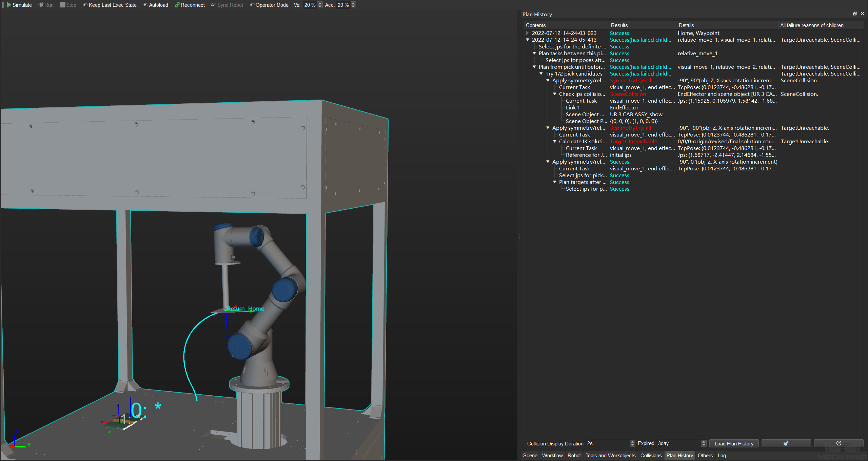Click the XYZ axis gizmo
The height and width of the screenshot is (461, 868).
click(20, 440)
